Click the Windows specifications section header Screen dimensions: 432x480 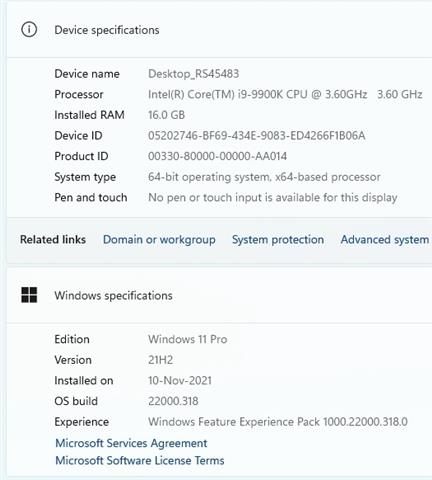coord(113,296)
